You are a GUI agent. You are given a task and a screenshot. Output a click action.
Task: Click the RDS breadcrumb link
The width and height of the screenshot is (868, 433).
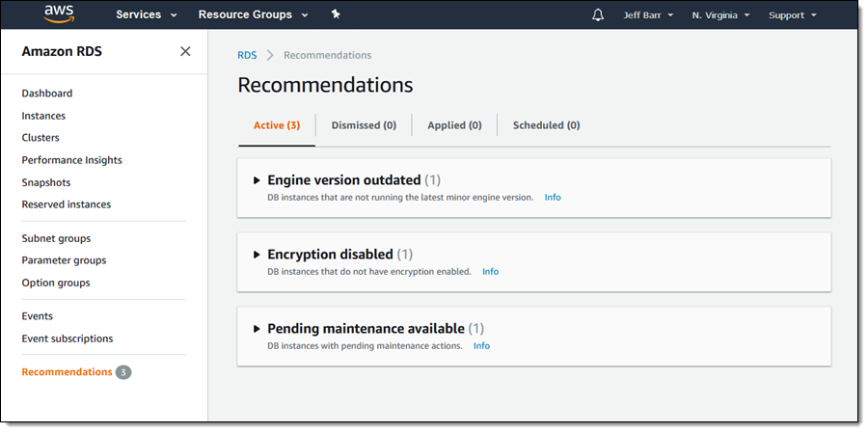[247, 55]
